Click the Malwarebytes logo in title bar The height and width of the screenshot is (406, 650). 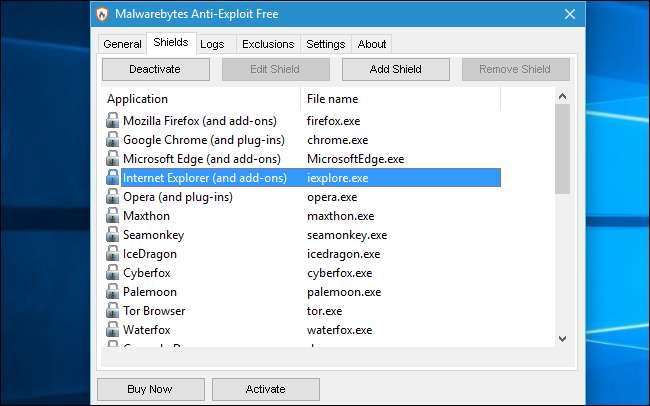coord(104,14)
